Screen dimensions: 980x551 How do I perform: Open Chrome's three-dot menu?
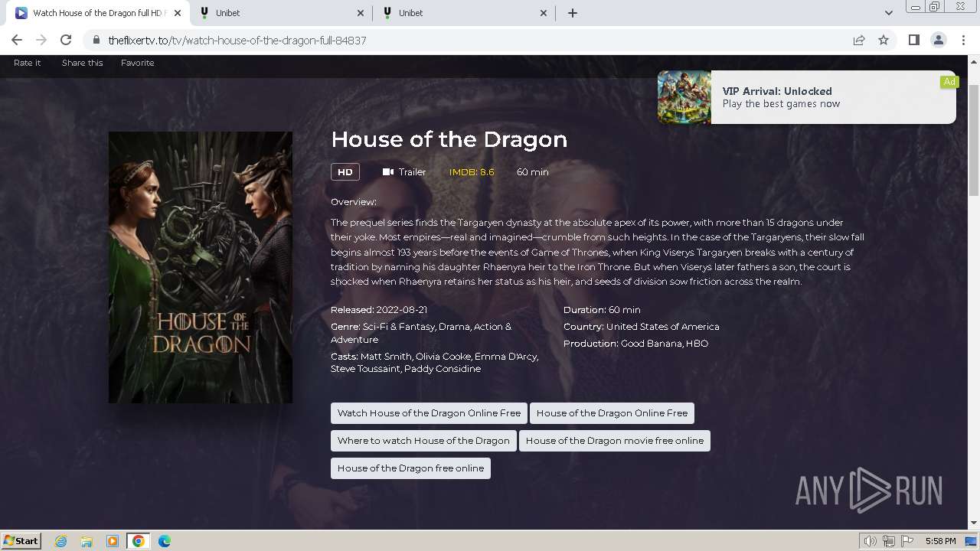[962, 40]
